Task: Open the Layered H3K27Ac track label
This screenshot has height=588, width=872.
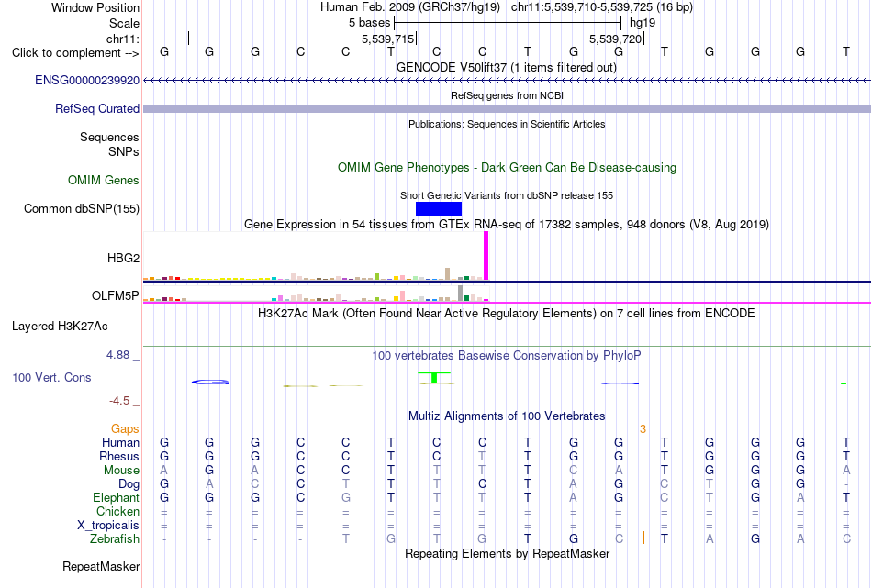Action: click(x=60, y=327)
